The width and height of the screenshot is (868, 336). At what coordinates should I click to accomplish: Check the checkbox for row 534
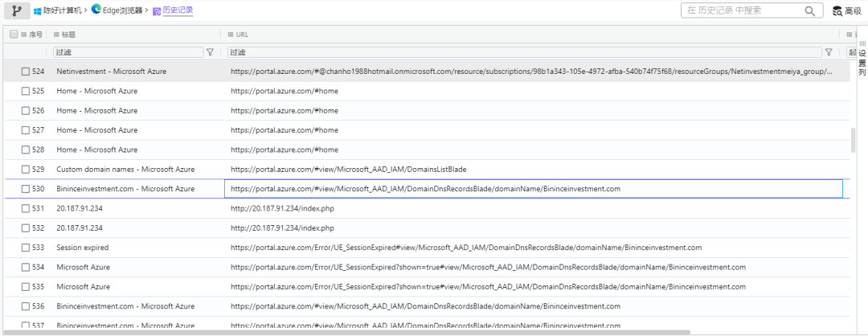point(26,268)
